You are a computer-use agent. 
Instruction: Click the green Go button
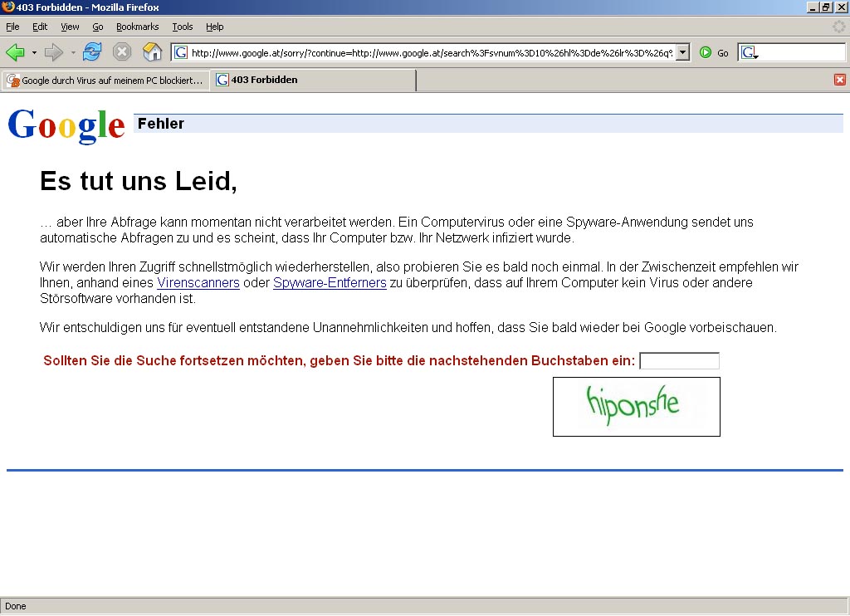(713, 52)
